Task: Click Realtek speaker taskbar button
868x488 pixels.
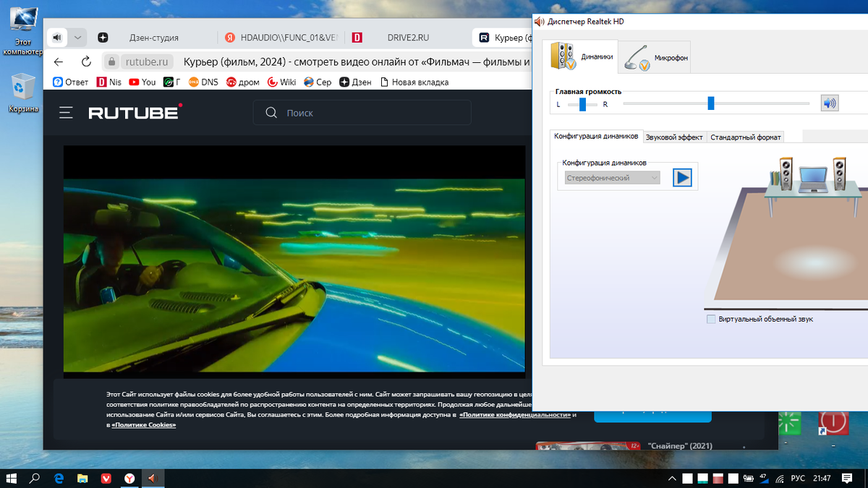Action: [x=152, y=478]
